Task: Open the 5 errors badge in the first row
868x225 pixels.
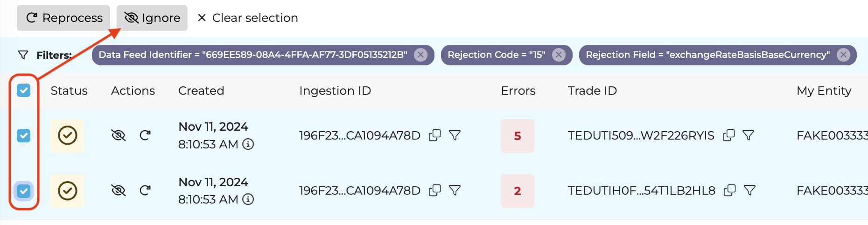Action: 518,136
